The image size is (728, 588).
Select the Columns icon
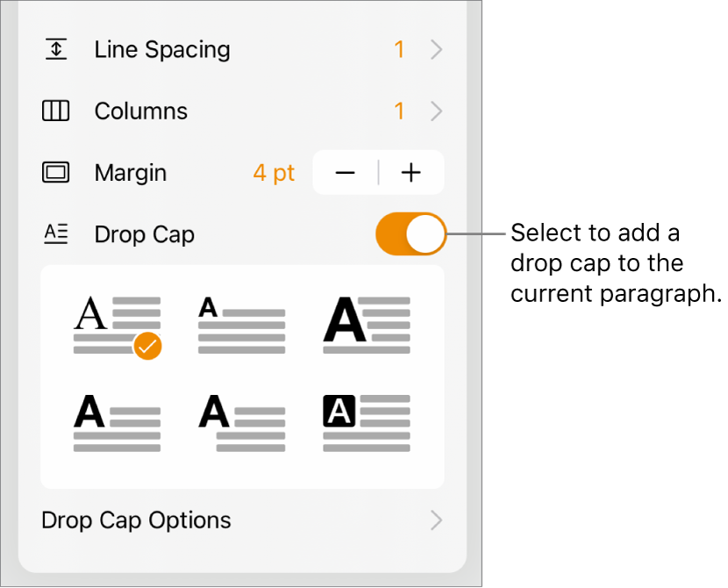(56, 111)
